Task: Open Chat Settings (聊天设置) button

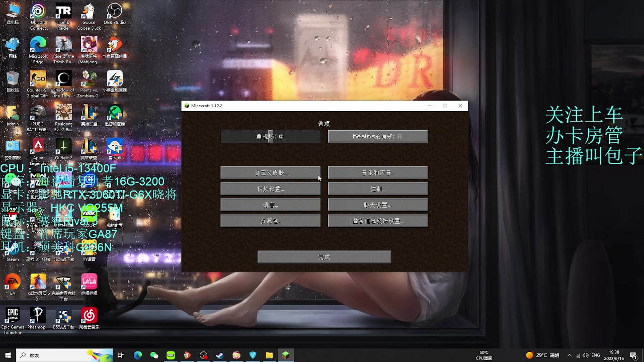Action: click(x=378, y=205)
